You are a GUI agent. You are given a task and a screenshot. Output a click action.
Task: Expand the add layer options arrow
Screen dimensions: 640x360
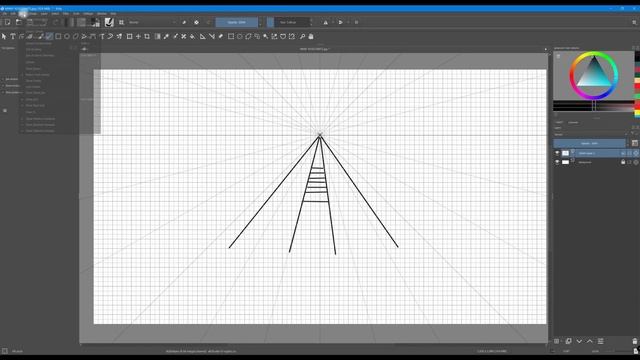click(562, 341)
